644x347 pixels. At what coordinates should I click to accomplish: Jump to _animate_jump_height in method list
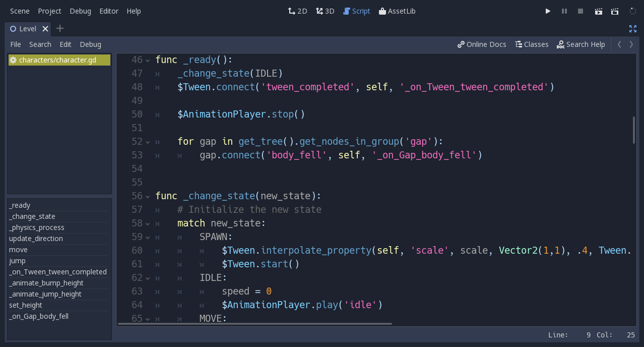(x=58, y=294)
